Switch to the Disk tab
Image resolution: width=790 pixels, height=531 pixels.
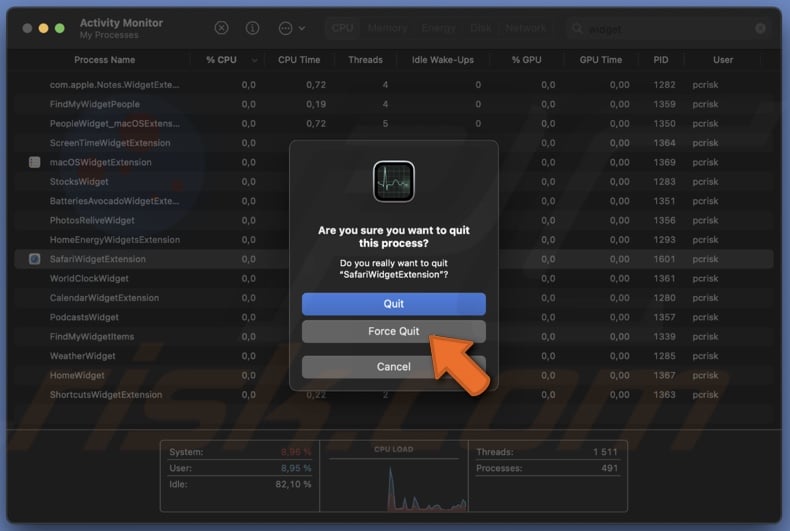(x=481, y=28)
